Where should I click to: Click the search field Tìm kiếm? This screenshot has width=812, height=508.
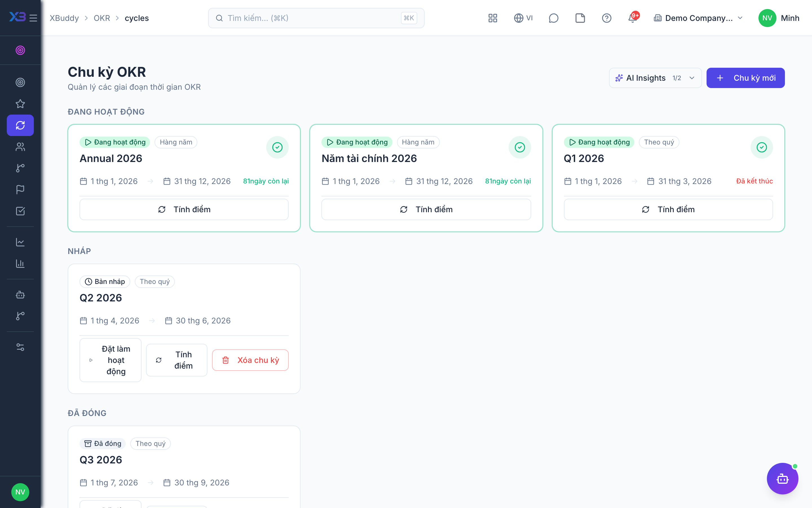tap(316, 18)
